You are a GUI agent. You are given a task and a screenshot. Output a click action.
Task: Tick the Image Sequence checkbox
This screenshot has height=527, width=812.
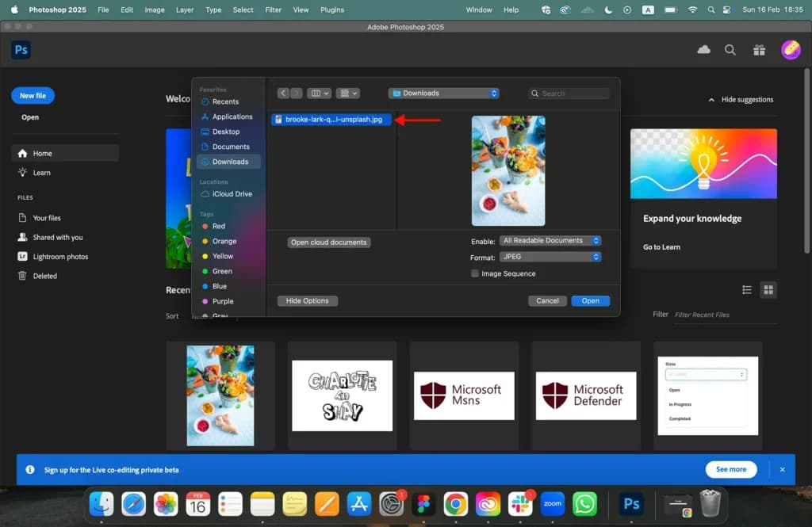click(x=474, y=273)
